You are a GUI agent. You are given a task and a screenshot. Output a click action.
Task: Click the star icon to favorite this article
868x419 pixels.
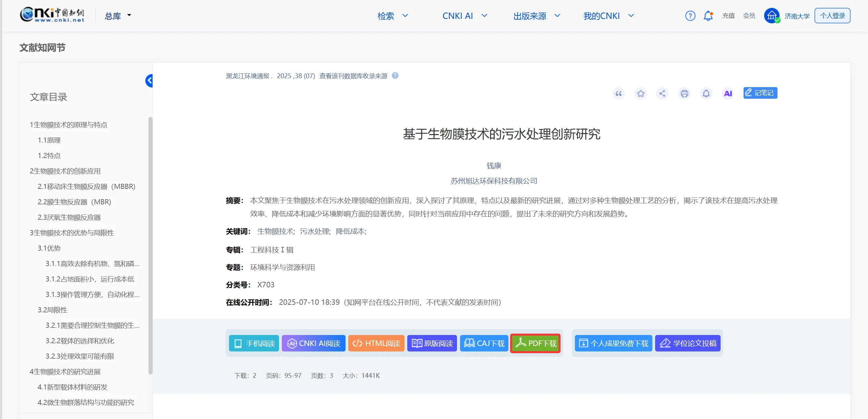point(640,93)
